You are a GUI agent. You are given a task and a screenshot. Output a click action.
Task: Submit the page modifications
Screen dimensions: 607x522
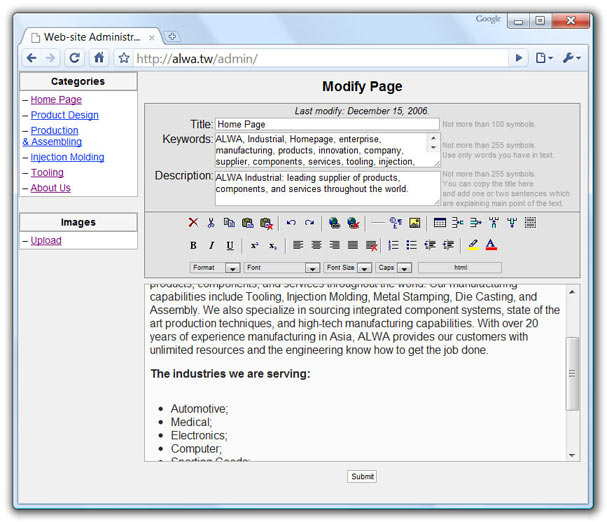362,476
